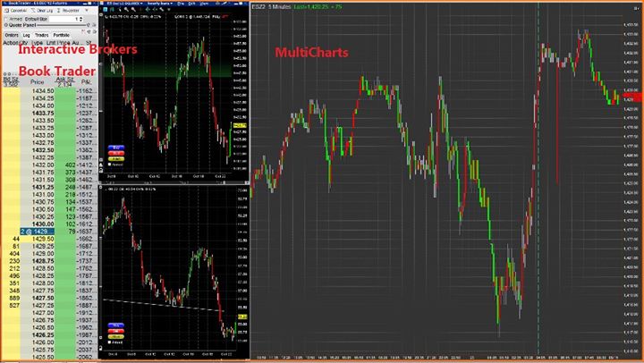Click the pointer icon in upper IB chart toolbar
Image resolution: width=644 pixels, height=363 pixels.
coord(120,9)
